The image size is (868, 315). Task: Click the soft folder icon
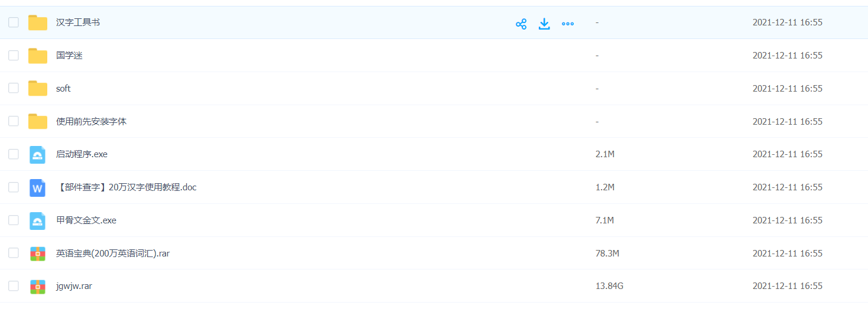pyautogui.click(x=38, y=89)
